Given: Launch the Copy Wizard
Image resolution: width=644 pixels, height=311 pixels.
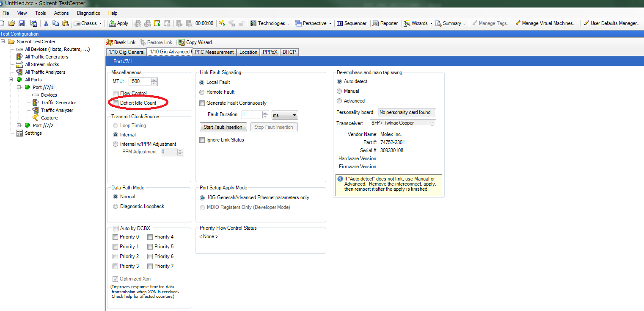Looking at the screenshot, I should click(197, 42).
